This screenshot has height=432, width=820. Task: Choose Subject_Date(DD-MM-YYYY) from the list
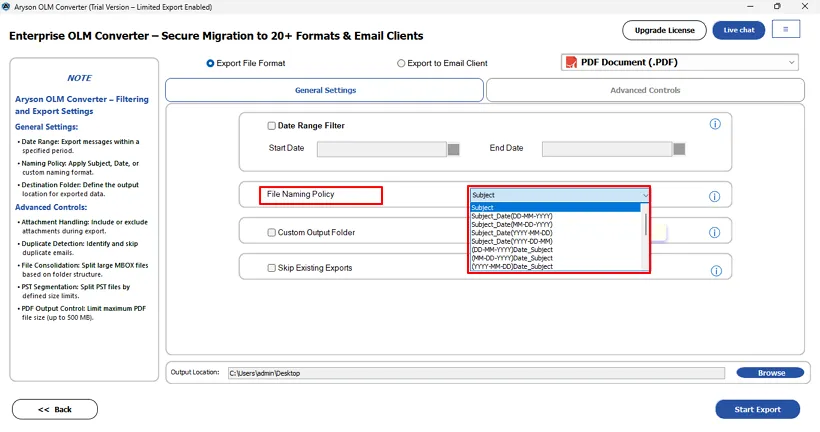pyautogui.click(x=512, y=216)
